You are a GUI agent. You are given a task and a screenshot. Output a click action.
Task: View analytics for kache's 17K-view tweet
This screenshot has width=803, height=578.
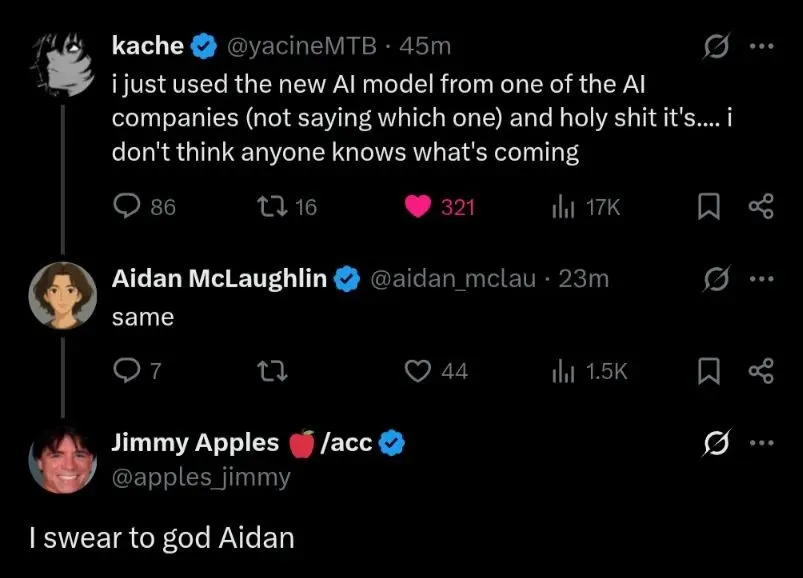click(x=562, y=207)
